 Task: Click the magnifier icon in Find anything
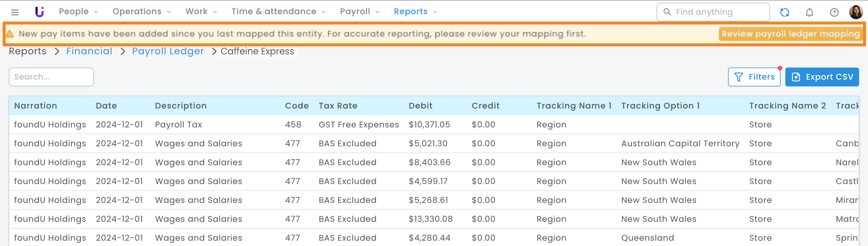(667, 12)
